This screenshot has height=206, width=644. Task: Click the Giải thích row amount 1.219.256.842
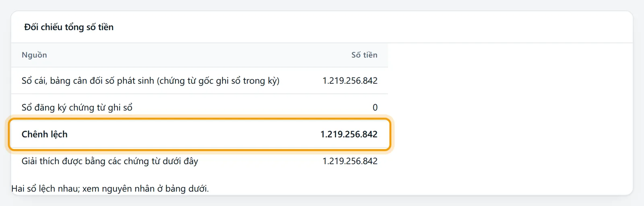coord(350,161)
